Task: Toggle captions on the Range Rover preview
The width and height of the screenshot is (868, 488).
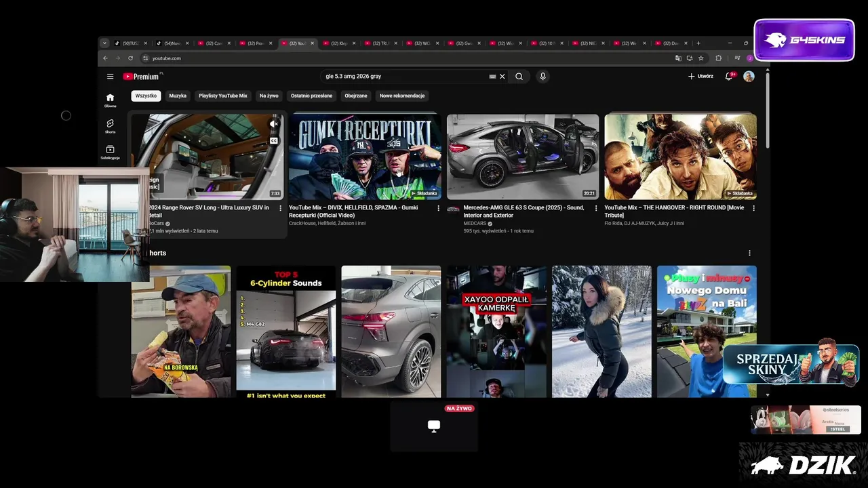Action: click(x=274, y=141)
